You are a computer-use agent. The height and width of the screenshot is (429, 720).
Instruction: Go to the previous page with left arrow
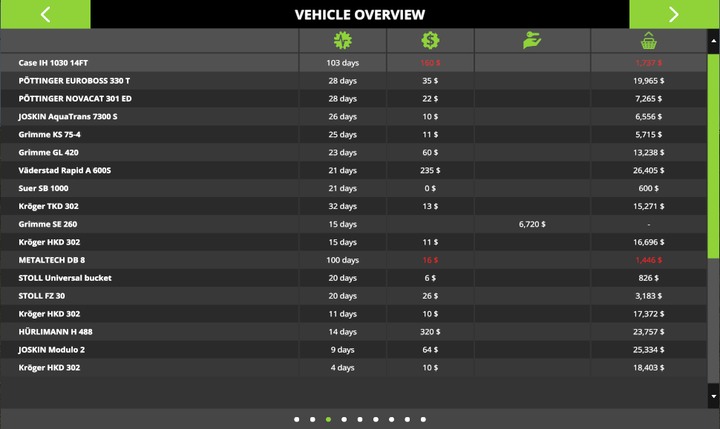(x=45, y=14)
